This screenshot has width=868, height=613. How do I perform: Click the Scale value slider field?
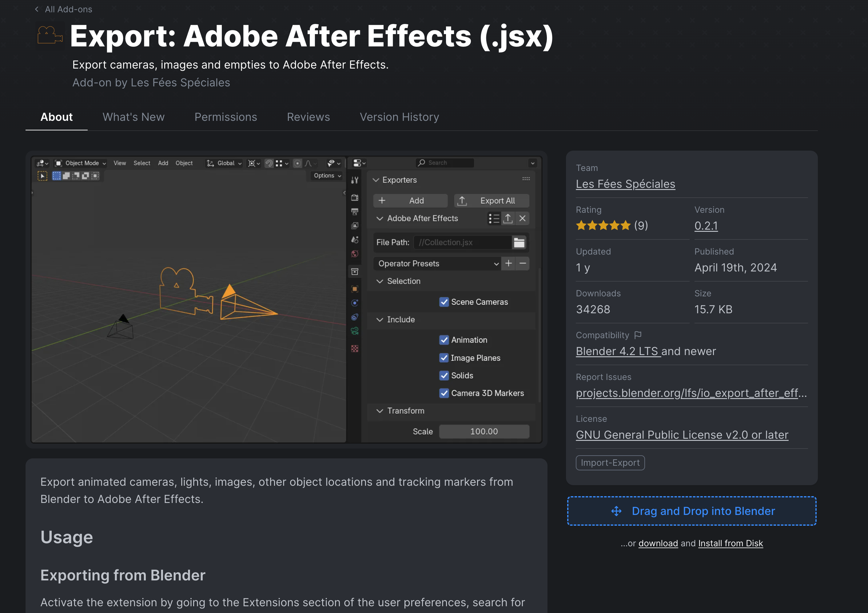click(484, 432)
